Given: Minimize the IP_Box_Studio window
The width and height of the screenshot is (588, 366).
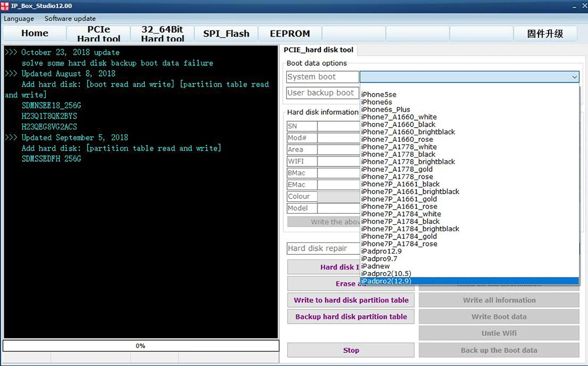Looking at the screenshot, I should point(574,6).
